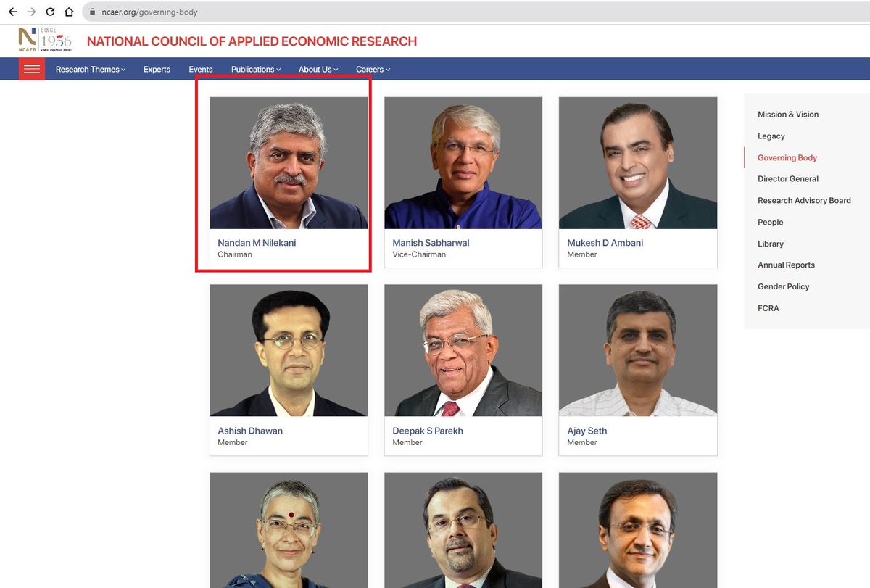This screenshot has width=870, height=588.
Task: Expand the Research Themes dropdown
Action: click(x=91, y=69)
